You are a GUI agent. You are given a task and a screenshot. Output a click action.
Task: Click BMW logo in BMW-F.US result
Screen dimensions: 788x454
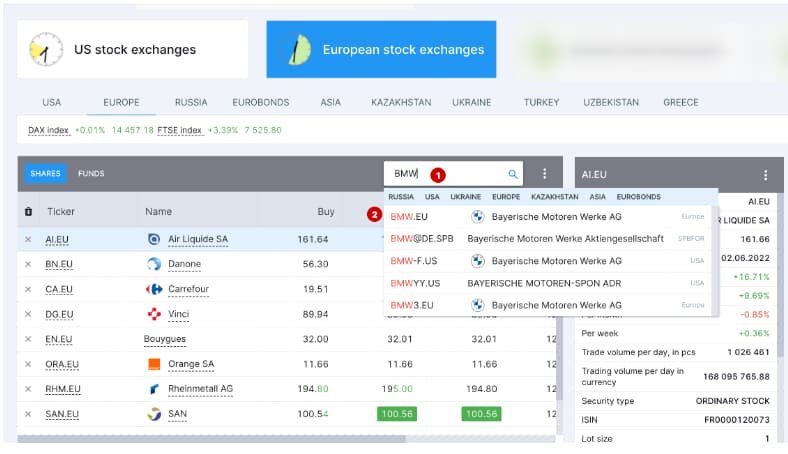(477, 261)
